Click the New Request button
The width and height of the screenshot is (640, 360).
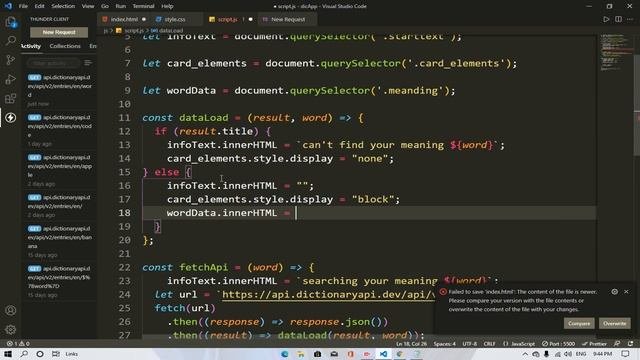coord(59,32)
